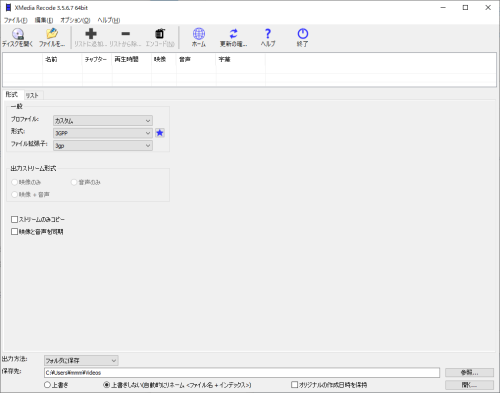Click the 開く... button at bottom right
Screen dimensions: 500x393
point(469,385)
